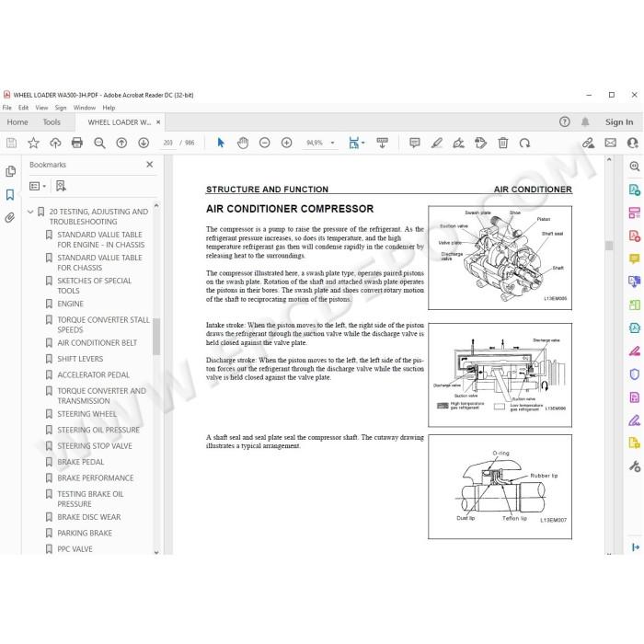Open the Window menu
This screenshot has width=644, height=644.
click(85, 108)
